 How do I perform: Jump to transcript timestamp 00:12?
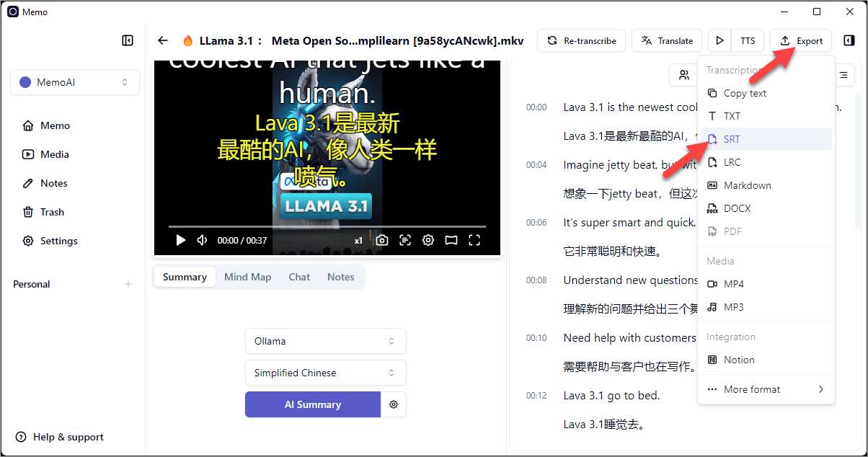(x=536, y=396)
